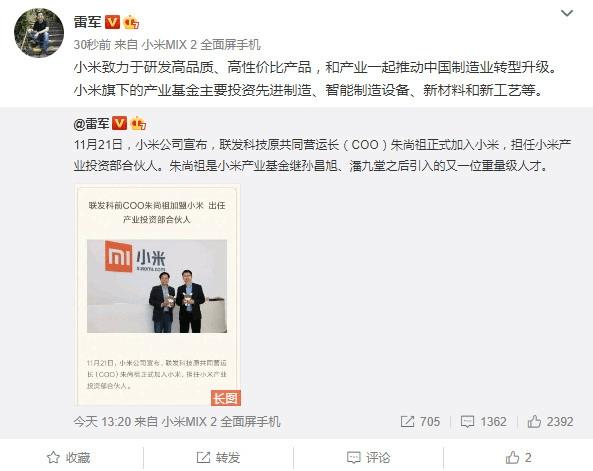593x471 pixels.
Task: Open the 小米MIX 2 全面屏手机 source link
Action: tap(201, 45)
